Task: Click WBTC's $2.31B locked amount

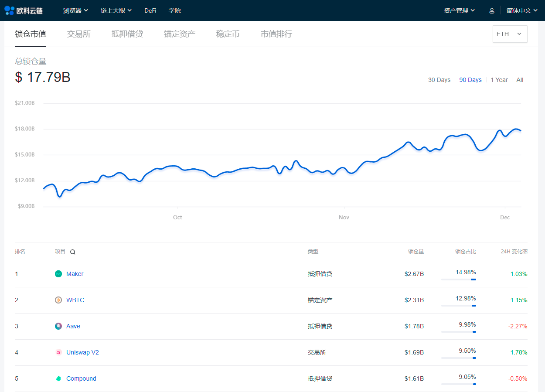Action: point(414,300)
